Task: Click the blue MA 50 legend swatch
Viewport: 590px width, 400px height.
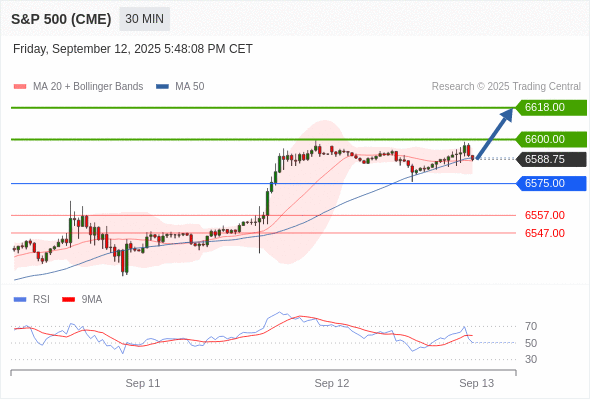Action: (162, 87)
